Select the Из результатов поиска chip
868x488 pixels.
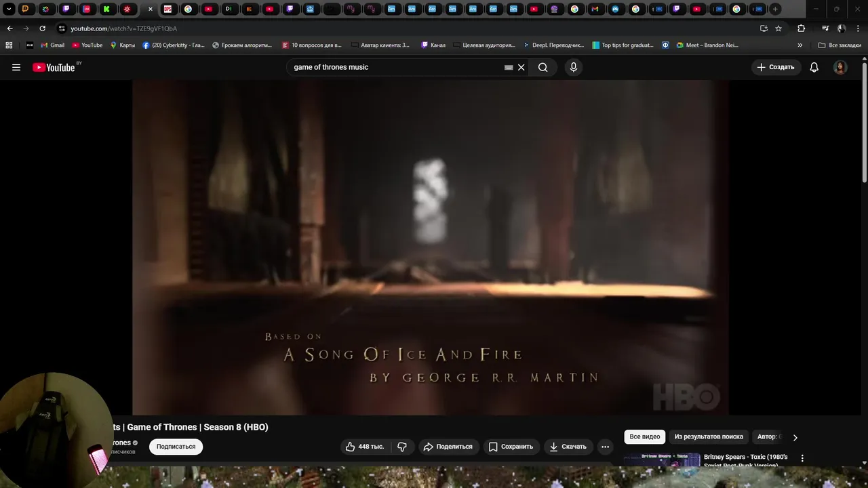click(x=709, y=437)
